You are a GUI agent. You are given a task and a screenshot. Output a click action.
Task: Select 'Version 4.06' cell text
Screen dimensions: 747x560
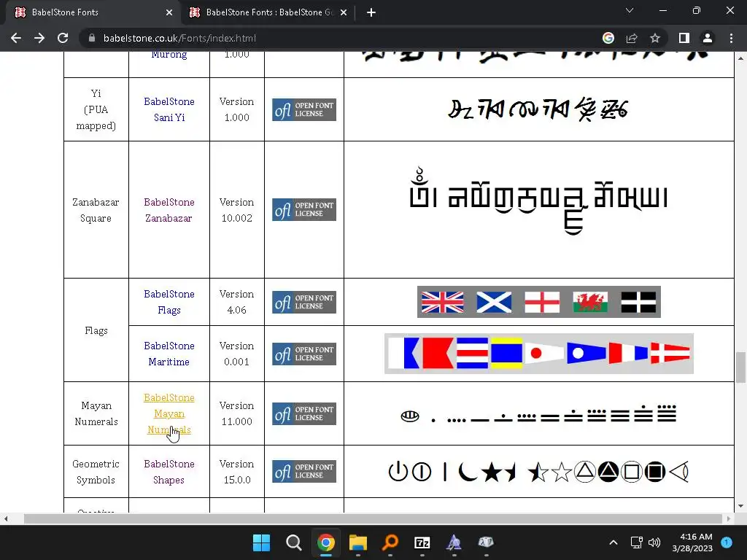tap(237, 302)
